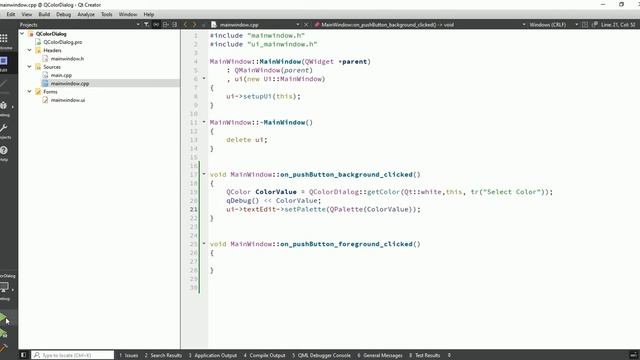Image resolution: width=640 pixels, height=360 pixels.
Task: Collapse the Headers folder
Action: pyautogui.click(x=29, y=50)
